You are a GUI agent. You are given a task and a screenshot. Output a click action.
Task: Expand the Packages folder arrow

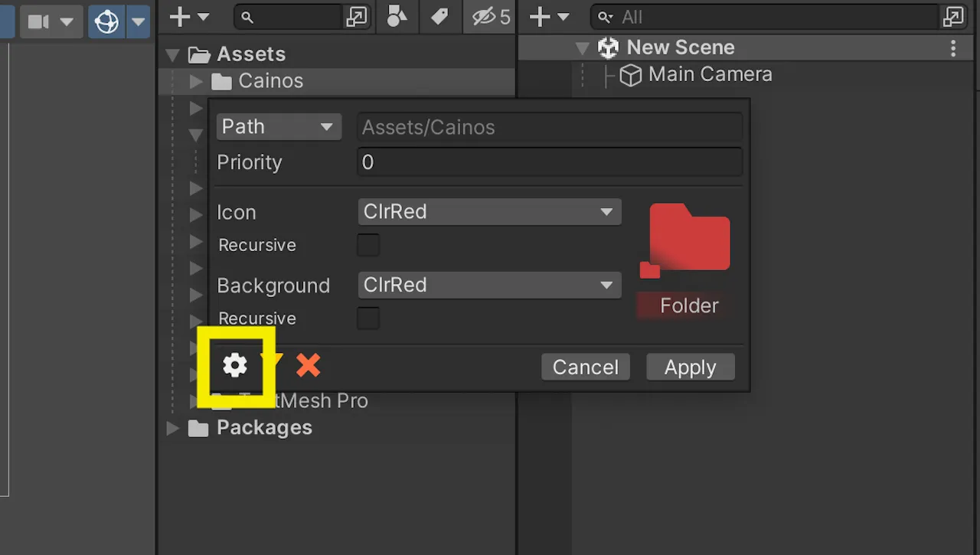(x=174, y=428)
